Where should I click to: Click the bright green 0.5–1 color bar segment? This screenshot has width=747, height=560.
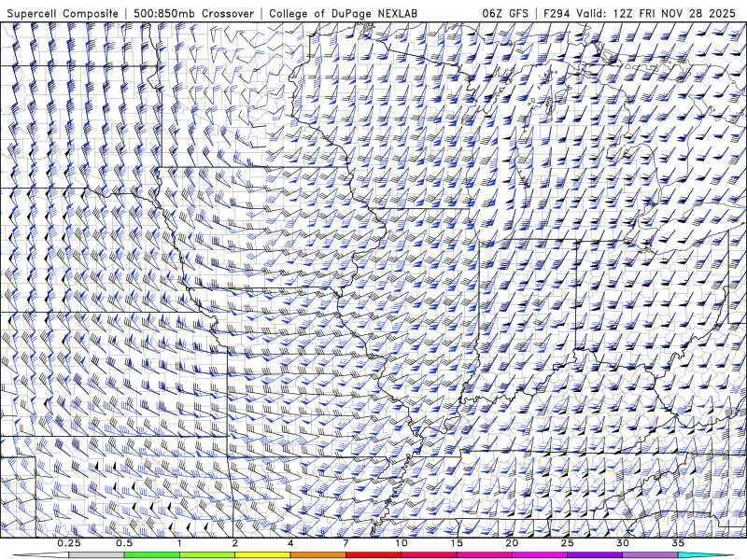click(152, 554)
